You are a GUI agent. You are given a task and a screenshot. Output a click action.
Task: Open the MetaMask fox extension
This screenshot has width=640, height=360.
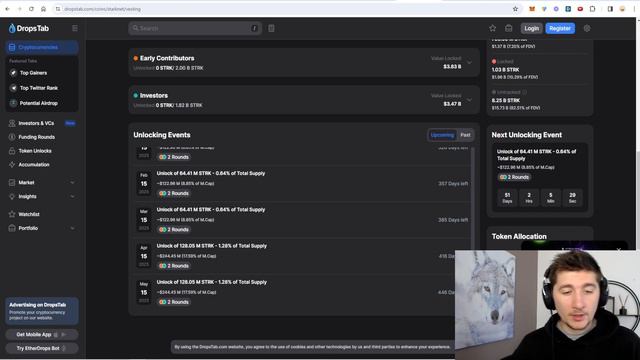(532, 9)
